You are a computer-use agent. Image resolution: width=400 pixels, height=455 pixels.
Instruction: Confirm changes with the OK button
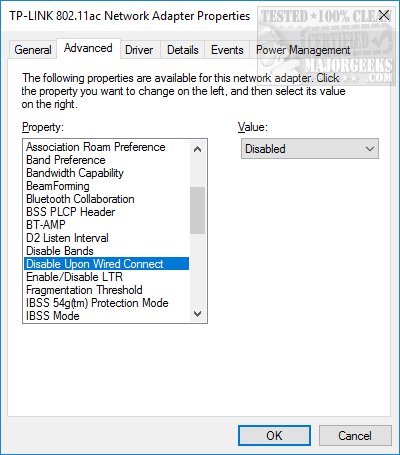click(274, 435)
